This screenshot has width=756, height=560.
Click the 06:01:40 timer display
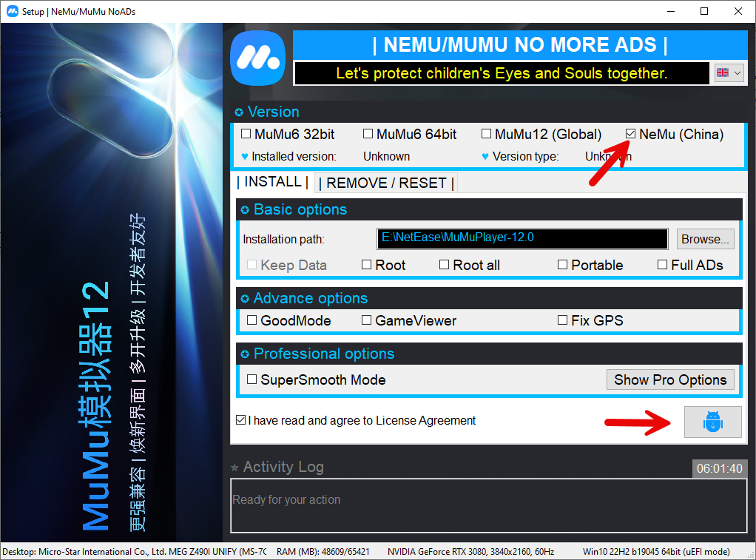(x=719, y=468)
